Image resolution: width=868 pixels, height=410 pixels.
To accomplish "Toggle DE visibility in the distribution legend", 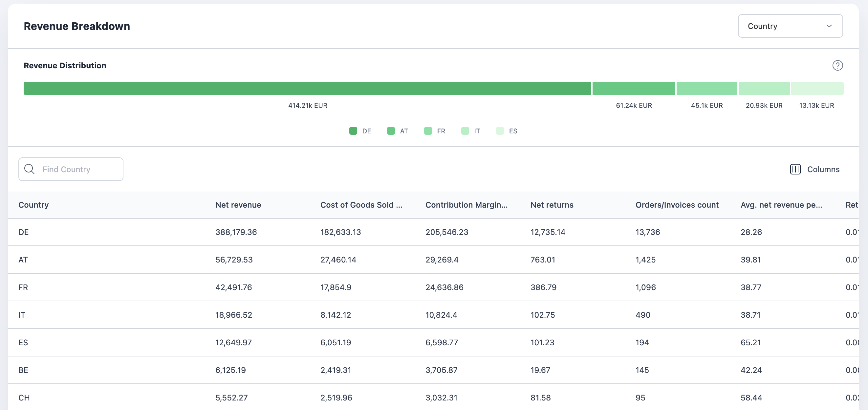I will pos(353,131).
